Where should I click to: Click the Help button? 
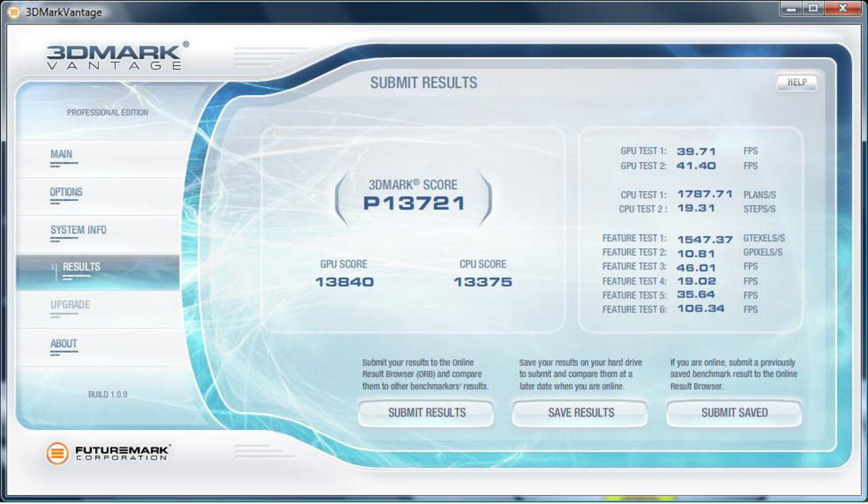tap(796, 82)
